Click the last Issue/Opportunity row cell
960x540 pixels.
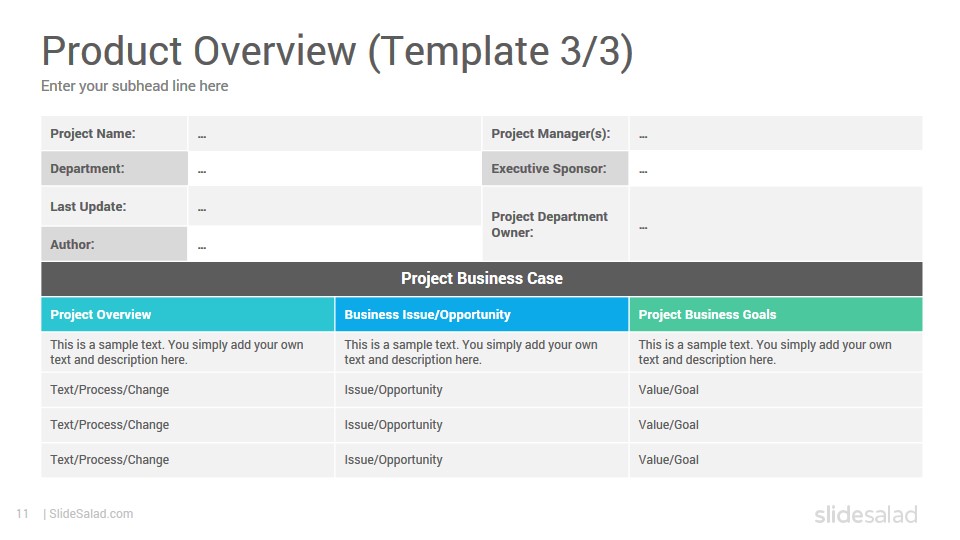482,460
